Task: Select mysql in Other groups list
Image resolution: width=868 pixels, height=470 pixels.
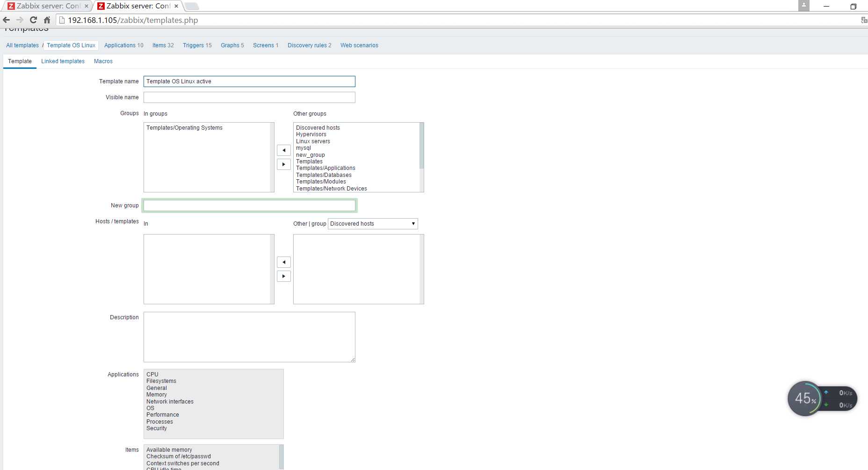Action: (303, 148)
